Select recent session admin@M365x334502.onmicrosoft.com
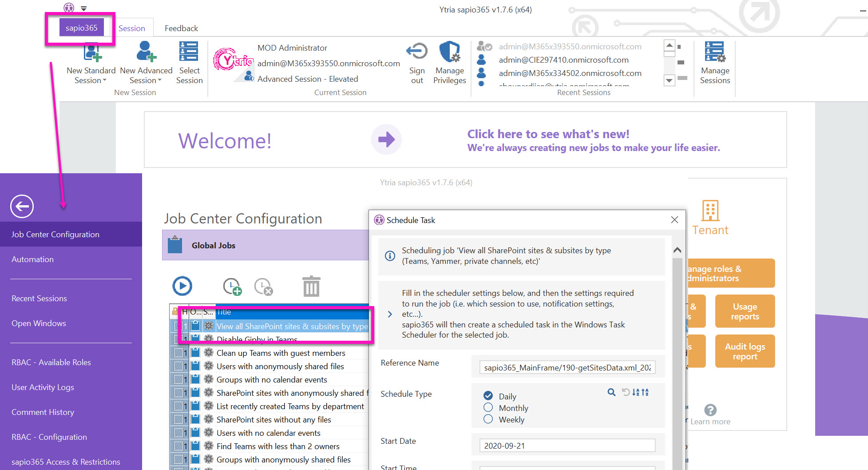 [570, 73]
